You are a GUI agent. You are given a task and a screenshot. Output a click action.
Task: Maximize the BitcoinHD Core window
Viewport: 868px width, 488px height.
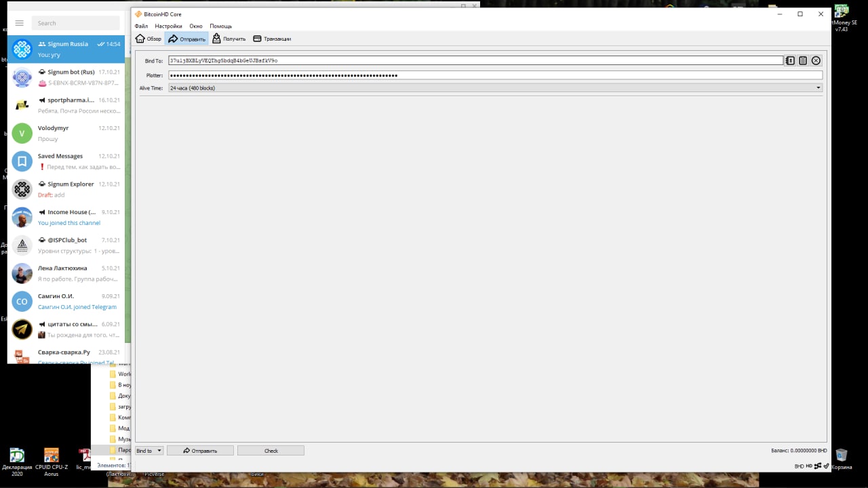[x=800, y=14]
